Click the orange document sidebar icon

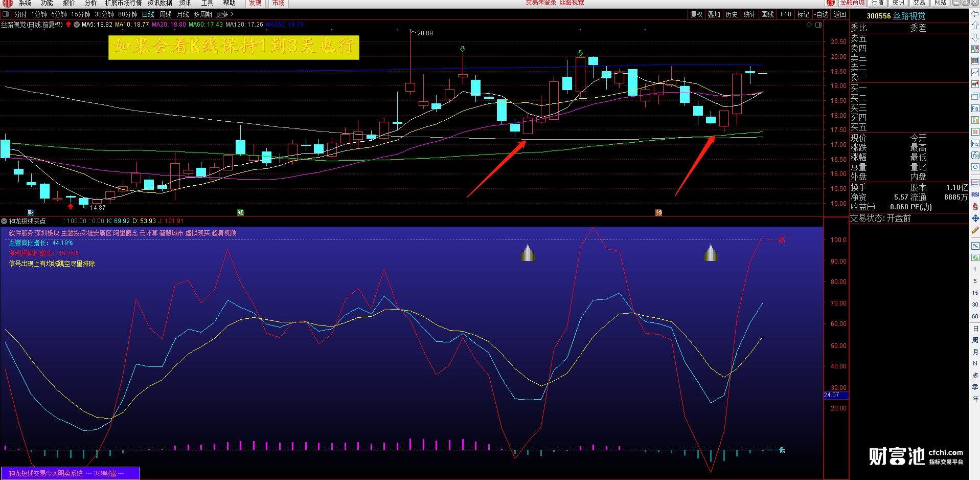(975, 132)
